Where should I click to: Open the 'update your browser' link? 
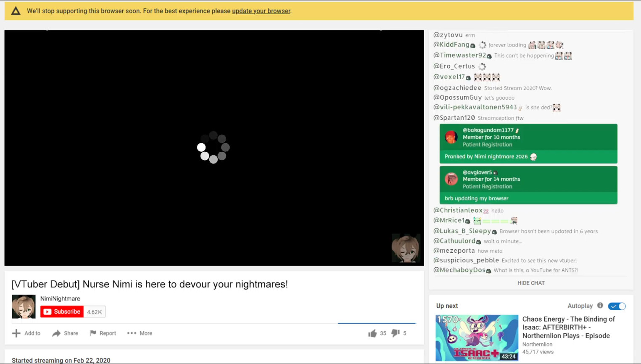click(x=261, y=11)
